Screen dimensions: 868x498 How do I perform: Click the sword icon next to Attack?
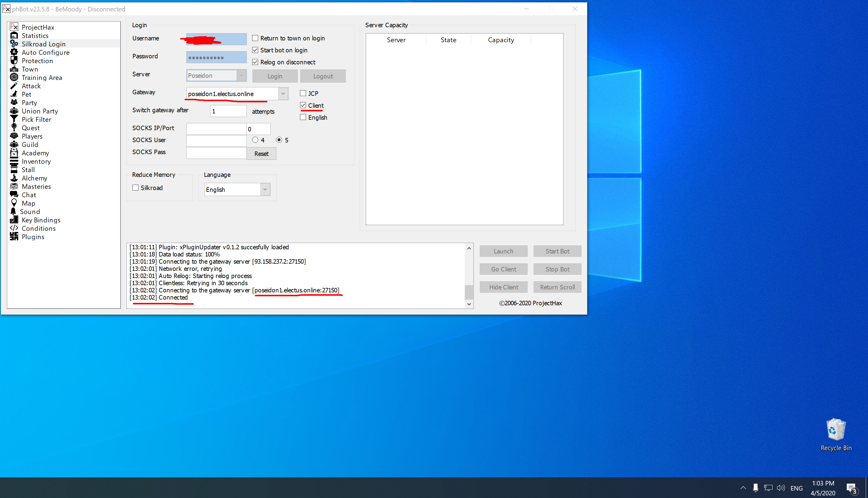tap(14, 86)
